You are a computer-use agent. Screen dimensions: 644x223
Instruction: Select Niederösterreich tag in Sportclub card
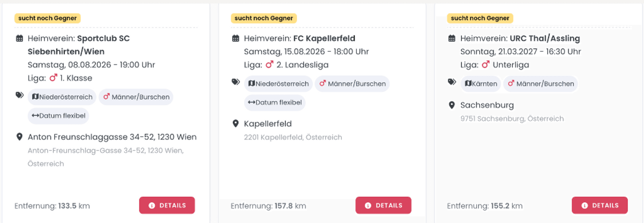click(x=62, y=97)
